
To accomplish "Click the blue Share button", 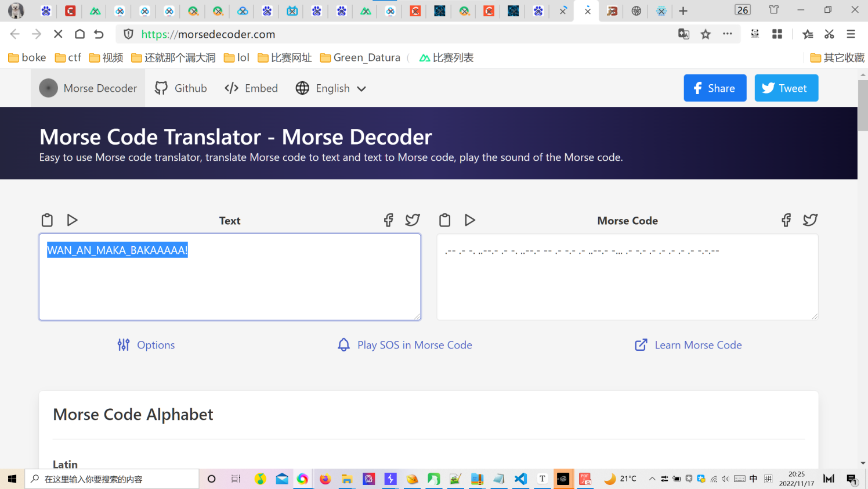I will tap(715, 88).
